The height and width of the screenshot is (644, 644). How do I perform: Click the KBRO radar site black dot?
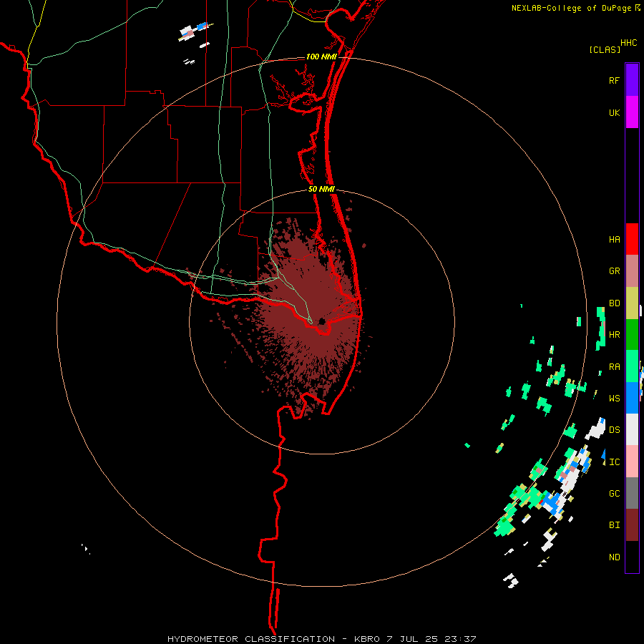tap(322, 321)
